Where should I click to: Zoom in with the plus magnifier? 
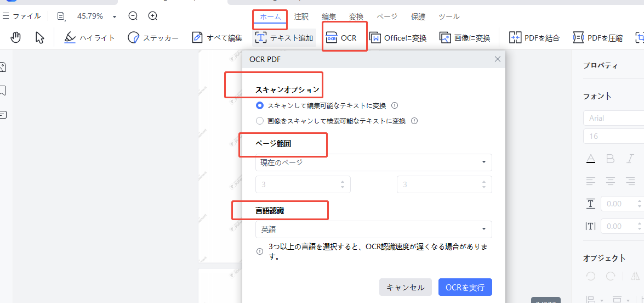point(153,16)
